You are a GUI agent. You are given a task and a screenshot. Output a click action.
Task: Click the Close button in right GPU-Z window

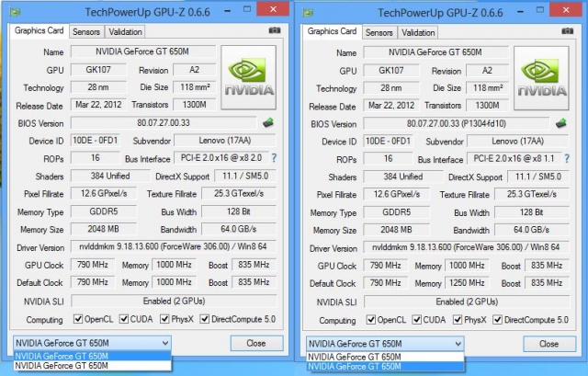[x=549, y=344]
